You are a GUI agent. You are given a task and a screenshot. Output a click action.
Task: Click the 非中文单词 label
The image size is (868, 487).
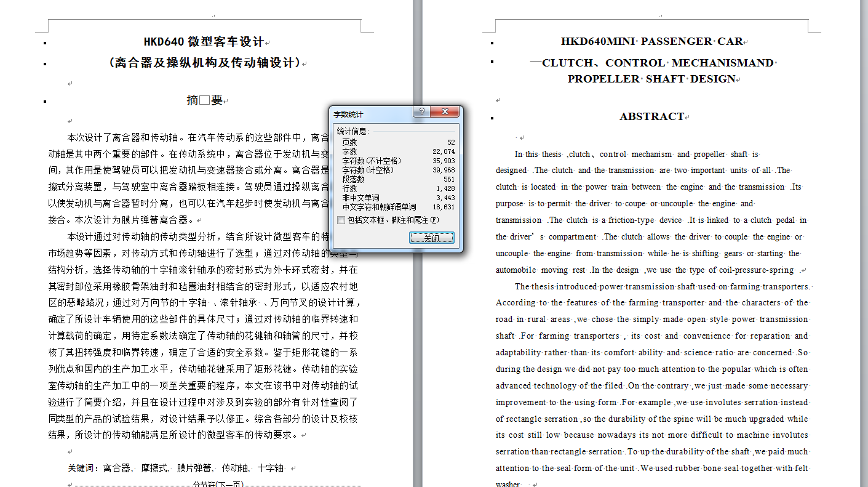pyautogui.click(x=360, y=198)
